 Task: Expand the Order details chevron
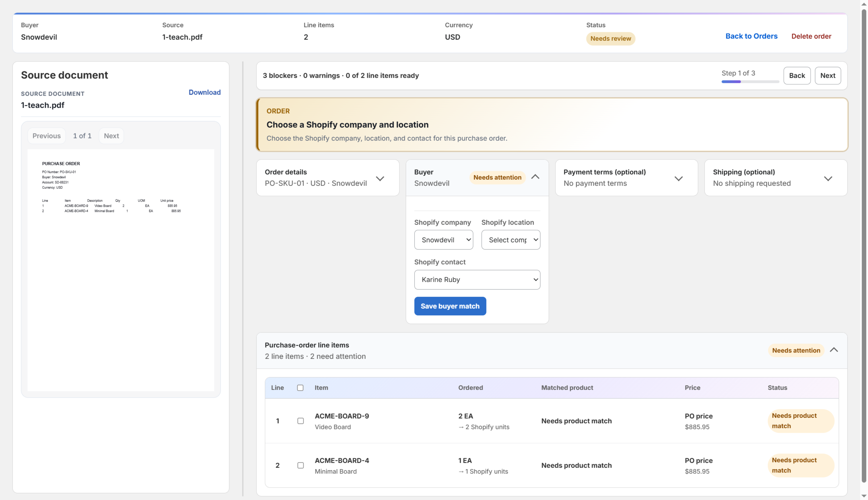[x=380, y=179]
